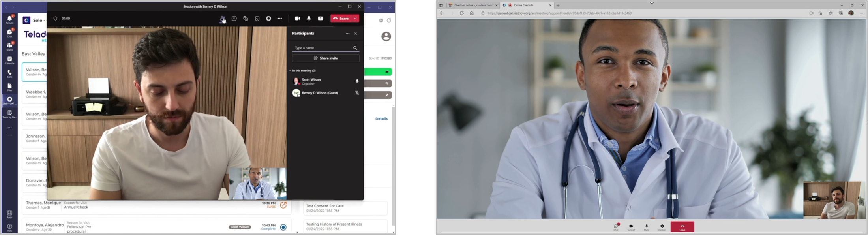Leave the Teams session

[x=341, y=19]
